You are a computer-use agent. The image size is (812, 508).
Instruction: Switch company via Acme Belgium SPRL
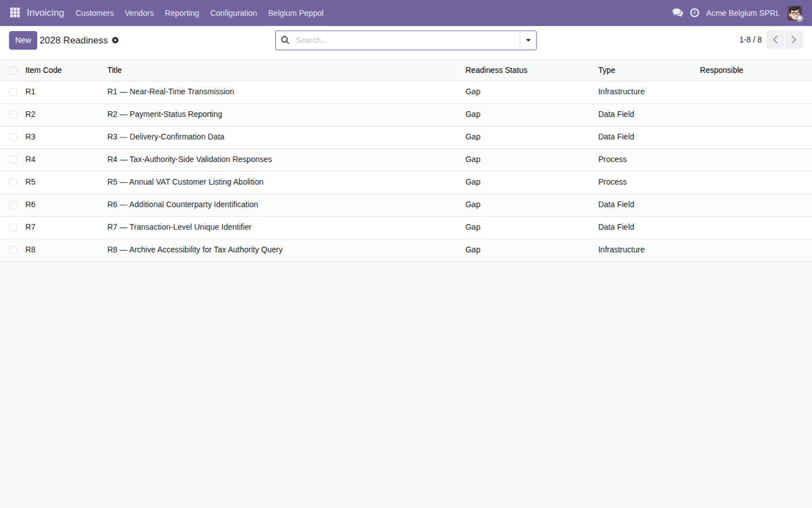tap(742, 13)
